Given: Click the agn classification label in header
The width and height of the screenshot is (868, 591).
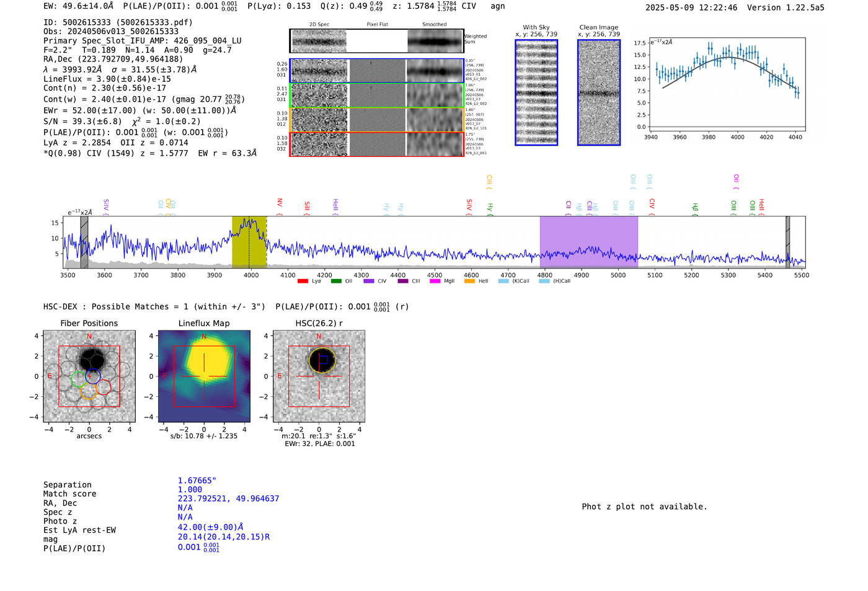Looking at the screenshot, I should (x=498, y=6).
